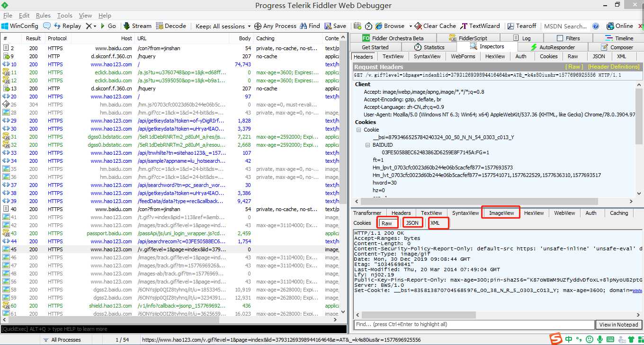Click View in Notepad button

pyautogui.click(x=619, y=325)
